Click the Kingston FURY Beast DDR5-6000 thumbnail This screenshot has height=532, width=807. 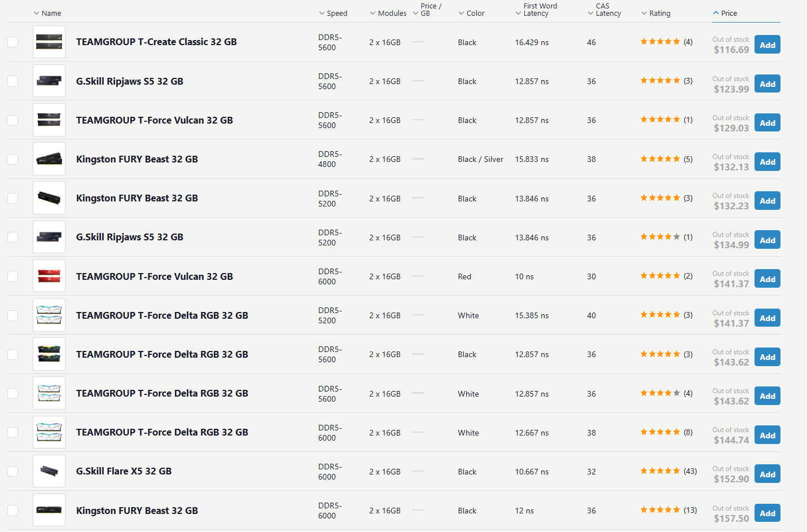point(49,511)
